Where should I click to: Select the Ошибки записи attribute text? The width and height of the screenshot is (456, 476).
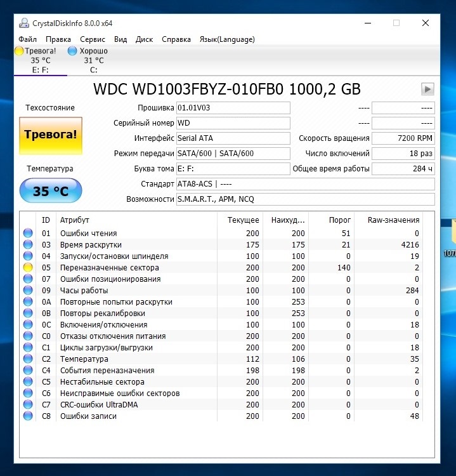[x=88, y=416]
